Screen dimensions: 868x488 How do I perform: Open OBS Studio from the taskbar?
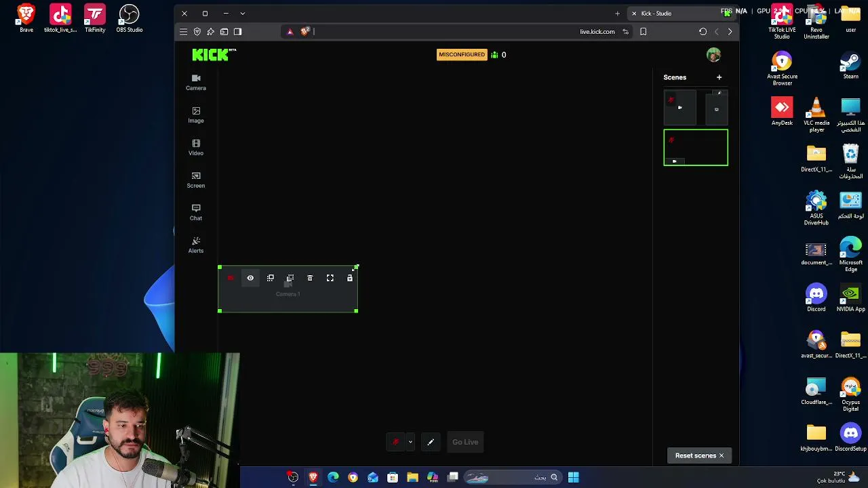293,477
